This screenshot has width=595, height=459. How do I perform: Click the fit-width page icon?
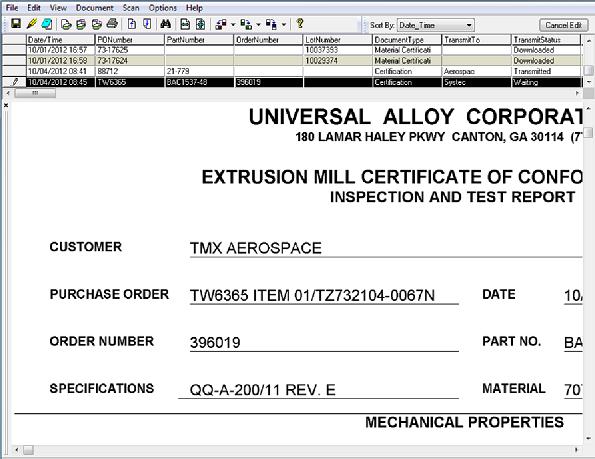(185, 25)
